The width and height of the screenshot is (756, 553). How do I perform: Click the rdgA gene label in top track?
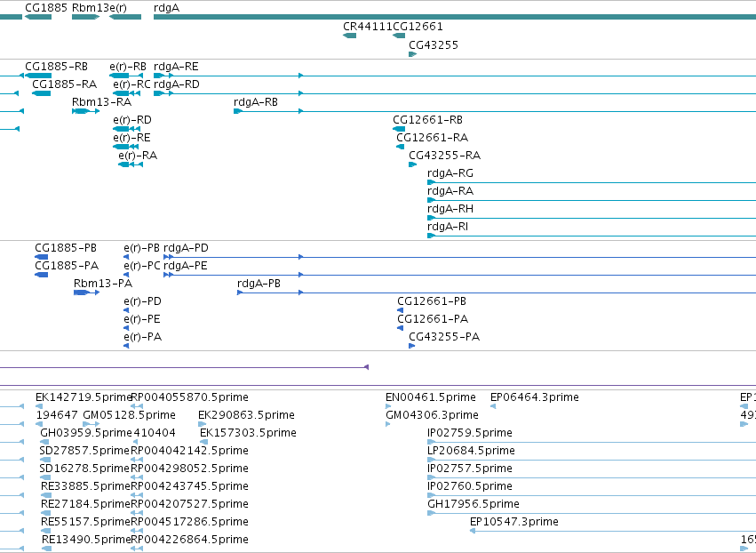(x=166, y=9)
